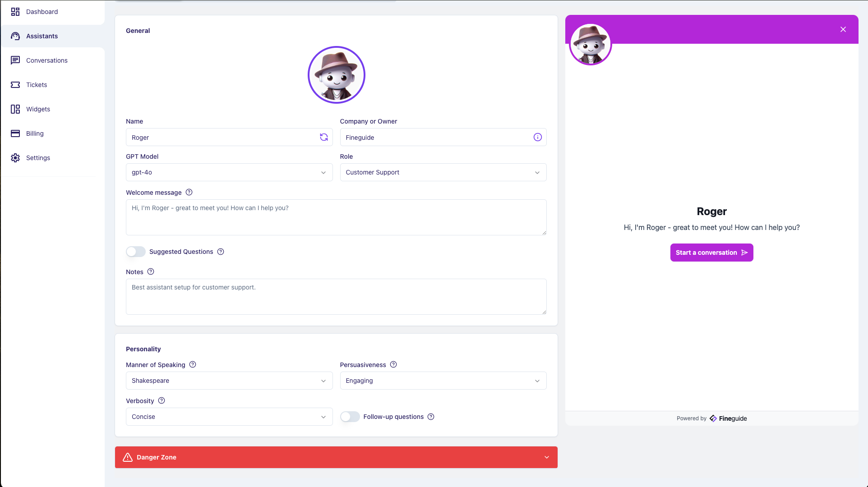Viewport: 868px width, 487px height.
Task: Click the Welcome message input field
Action: pyautogui.click(x=336, y=217)
